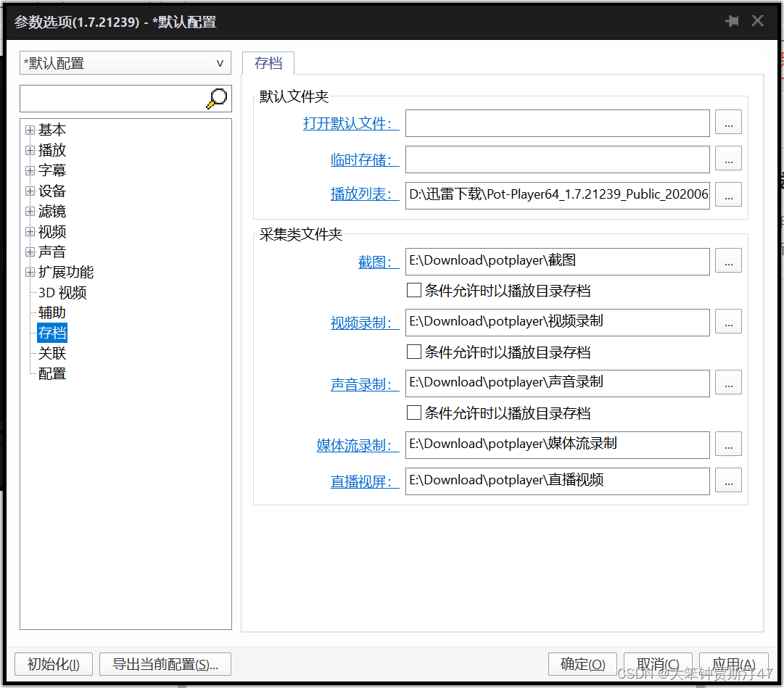Click the browse icon next to 视频录制 field

click(x=728, y=321)
